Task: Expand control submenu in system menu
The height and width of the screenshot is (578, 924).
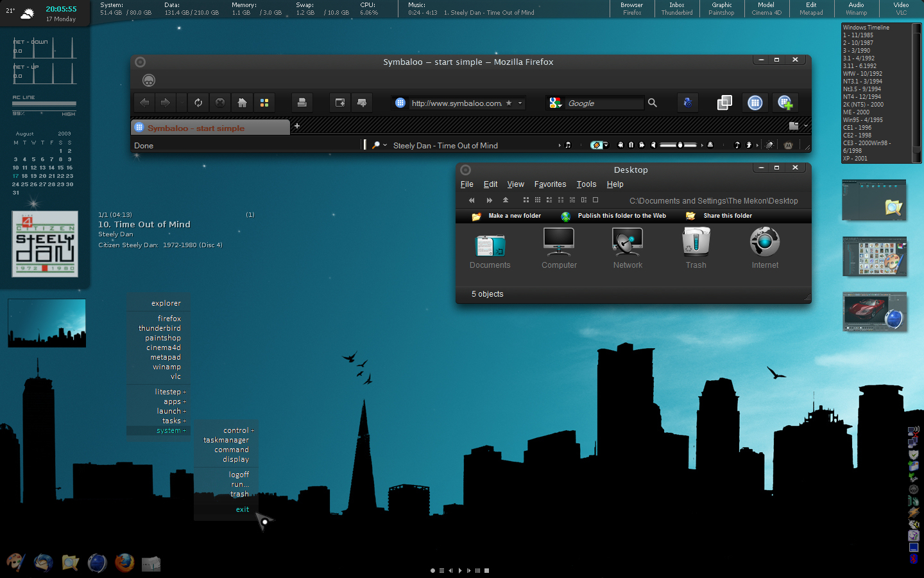Action: (238, 430)
